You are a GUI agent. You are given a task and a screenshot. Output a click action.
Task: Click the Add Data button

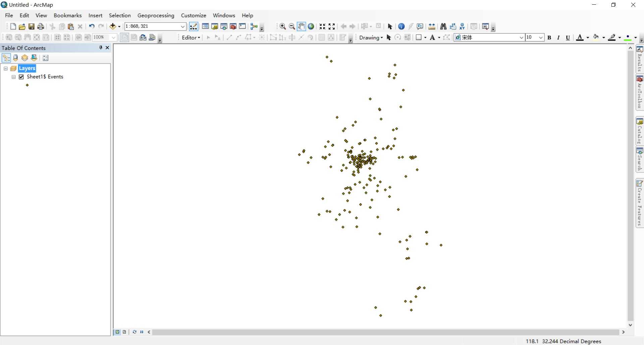pos(113,26)
